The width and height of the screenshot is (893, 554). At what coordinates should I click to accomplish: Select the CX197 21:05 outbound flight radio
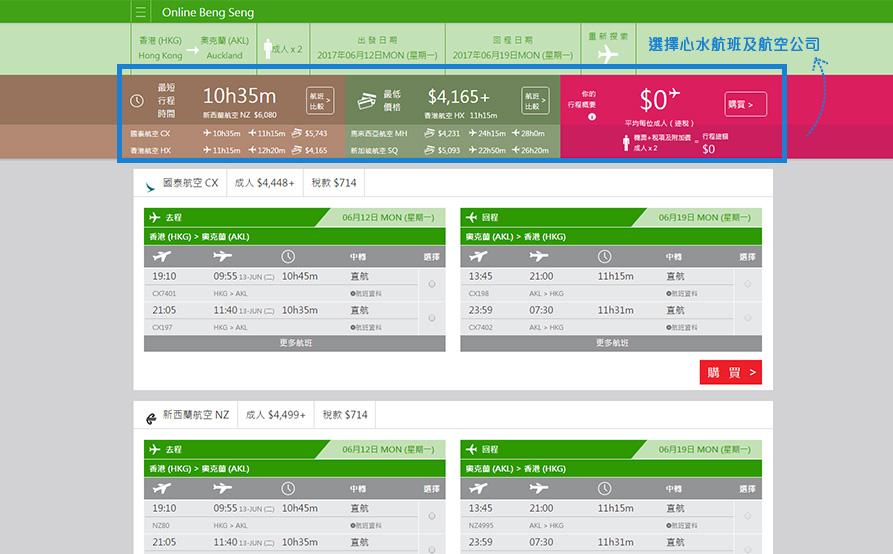[x=432, y=318]
